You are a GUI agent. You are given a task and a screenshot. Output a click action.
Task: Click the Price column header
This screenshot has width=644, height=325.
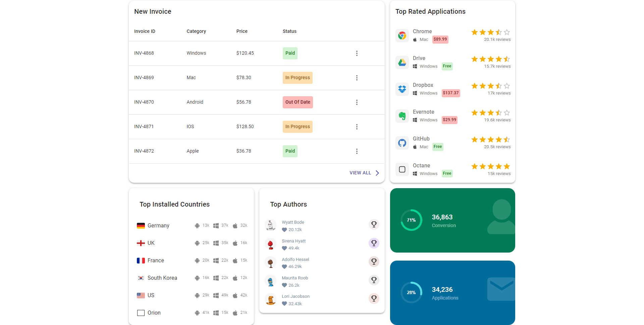(x=242, y=32)
